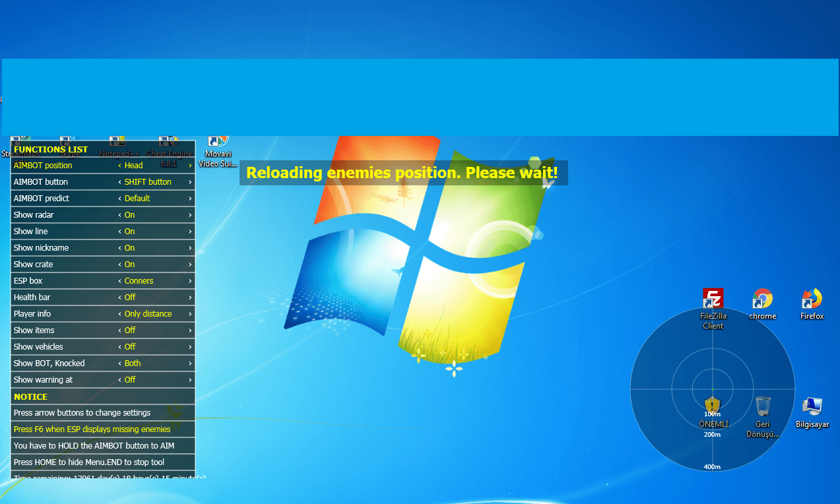Toggle Health bar using its right arrow
The width and height of the screenshot is (840, 504).
[x=190, y=298]
